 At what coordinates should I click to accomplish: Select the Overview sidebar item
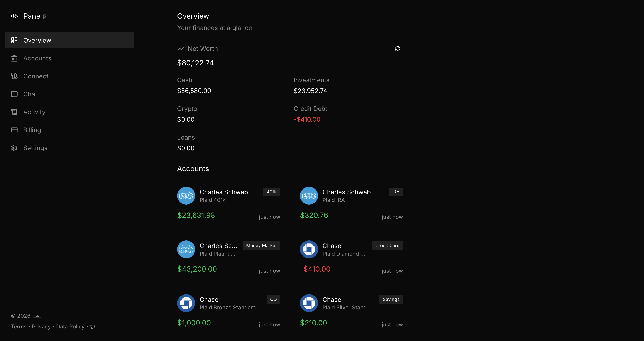37,40
